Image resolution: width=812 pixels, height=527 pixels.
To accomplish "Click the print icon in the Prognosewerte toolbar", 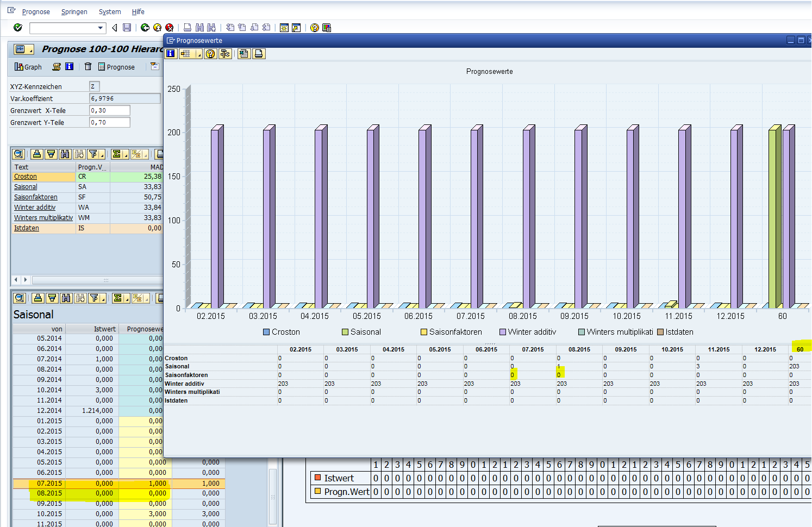I will click(x=259, y=54).
